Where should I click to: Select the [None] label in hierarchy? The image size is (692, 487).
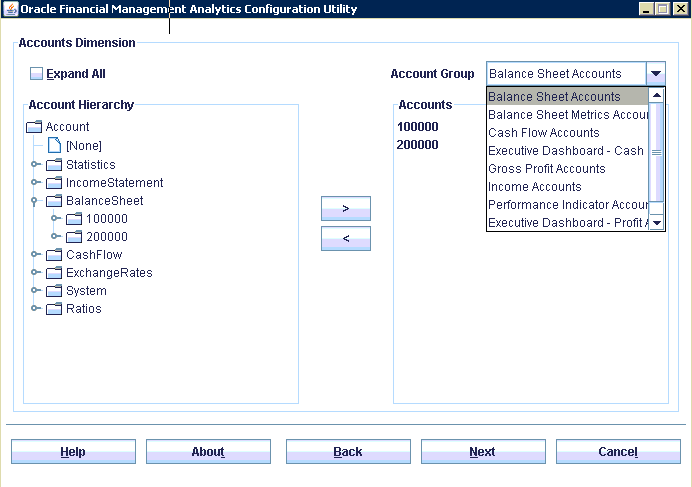tap(84, 146)
